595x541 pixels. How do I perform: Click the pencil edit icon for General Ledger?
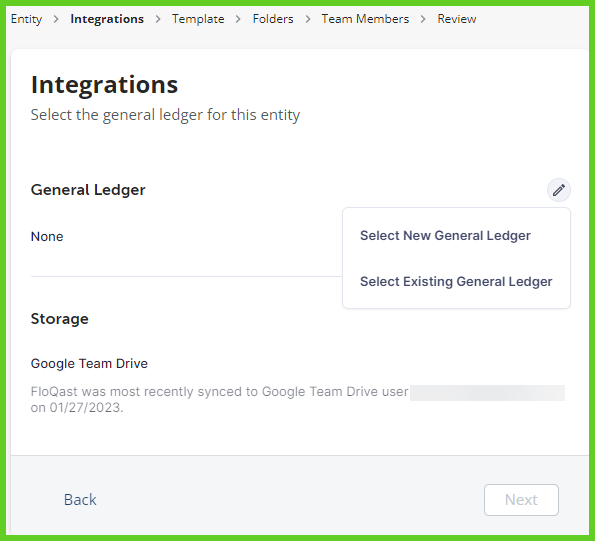pyautogui.click(x=559, y=190)
